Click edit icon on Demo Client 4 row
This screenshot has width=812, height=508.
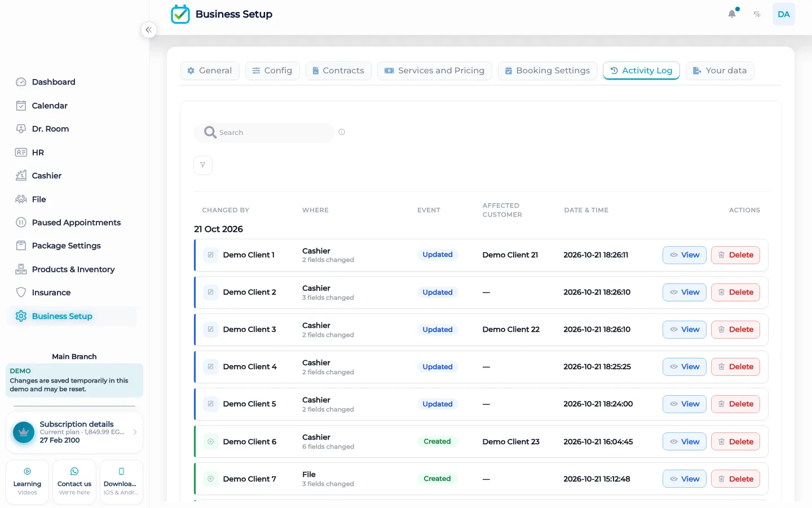(x=210, y=367)
